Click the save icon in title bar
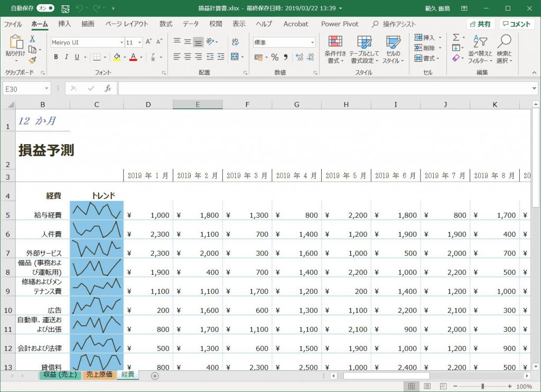This screenshot has width=541, height=392. pyautogui.click(x=66, y=9)
